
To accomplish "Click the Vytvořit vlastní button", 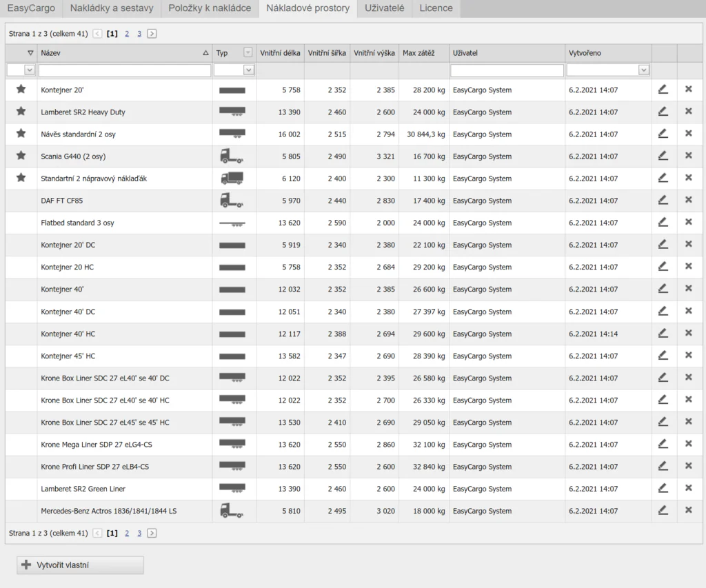I will pos(80,565).
